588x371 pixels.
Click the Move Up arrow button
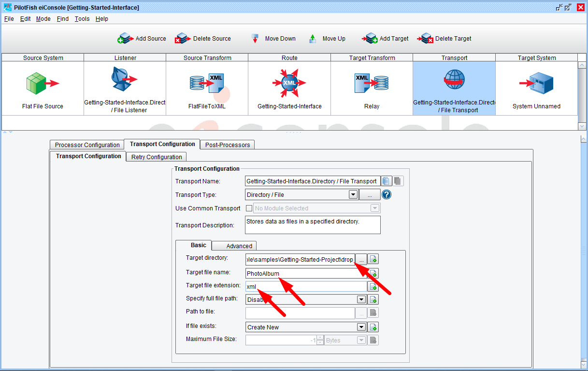[x=327, y=39]
